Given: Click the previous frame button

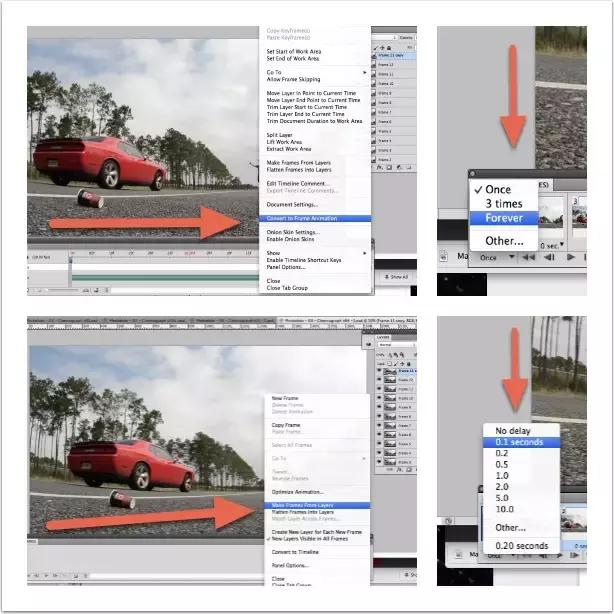Looking at the screenshot, I should pos(550,257).
